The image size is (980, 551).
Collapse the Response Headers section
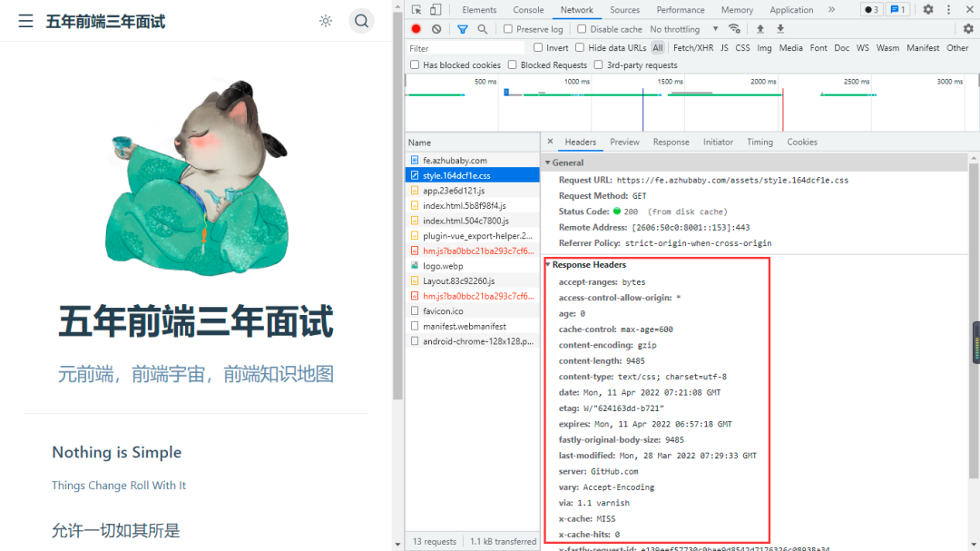click(x=548, y=264)
